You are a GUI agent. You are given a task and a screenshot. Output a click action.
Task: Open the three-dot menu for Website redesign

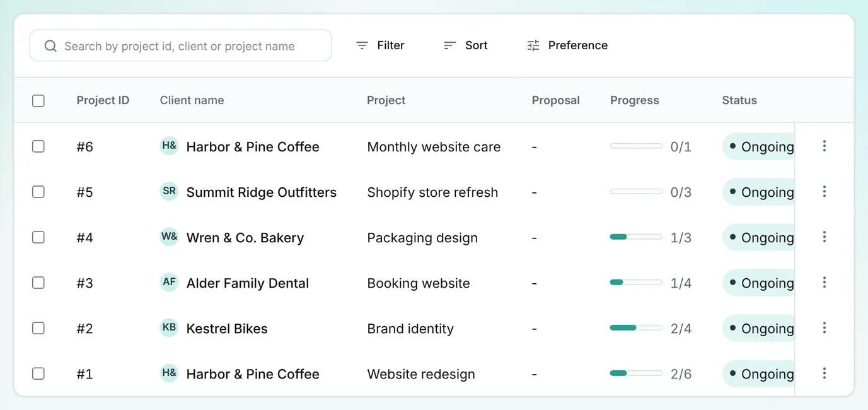click(x=825, y=373)
